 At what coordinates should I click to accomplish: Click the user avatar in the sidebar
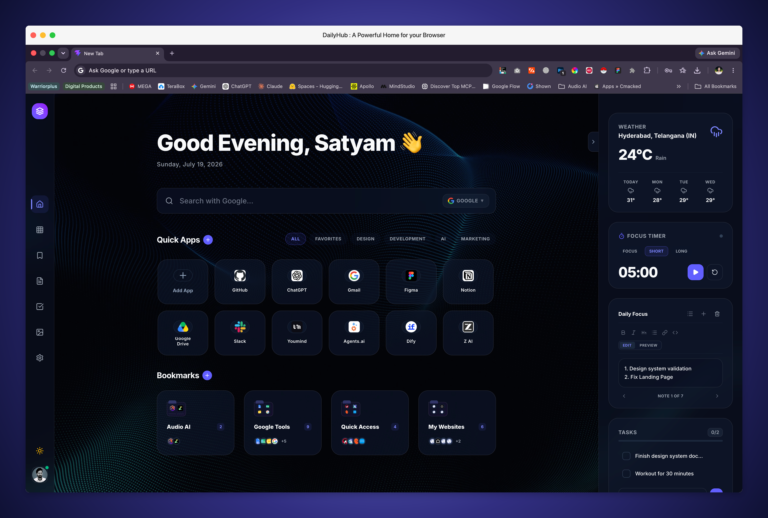tap(40, 474)
